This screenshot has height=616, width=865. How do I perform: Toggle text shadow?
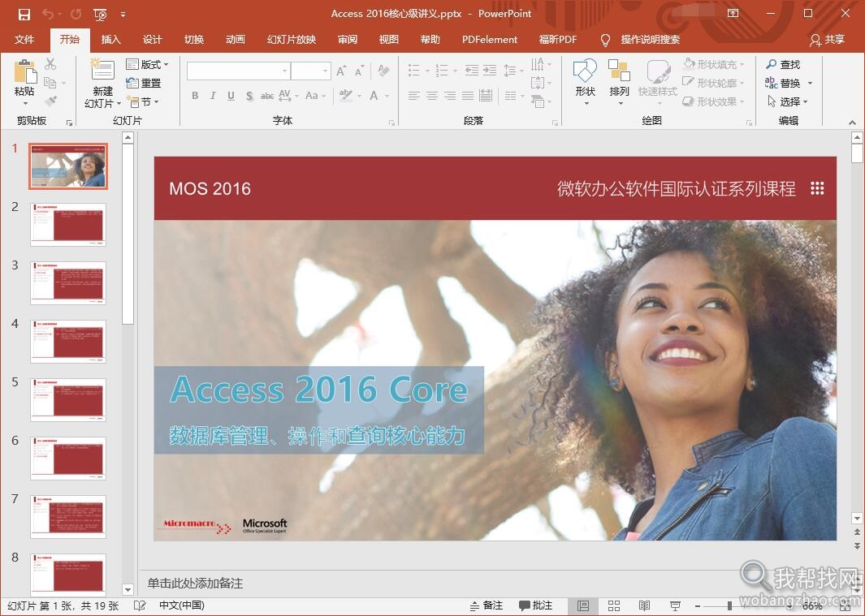(x=249, y=96)
